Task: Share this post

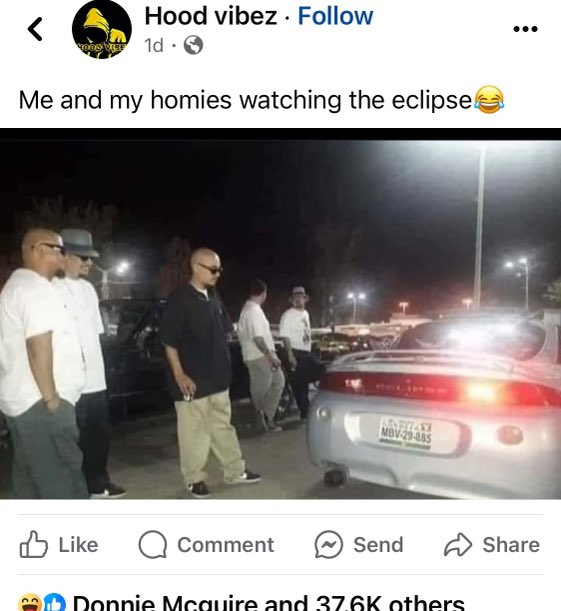Action: [x=492, y=544]
